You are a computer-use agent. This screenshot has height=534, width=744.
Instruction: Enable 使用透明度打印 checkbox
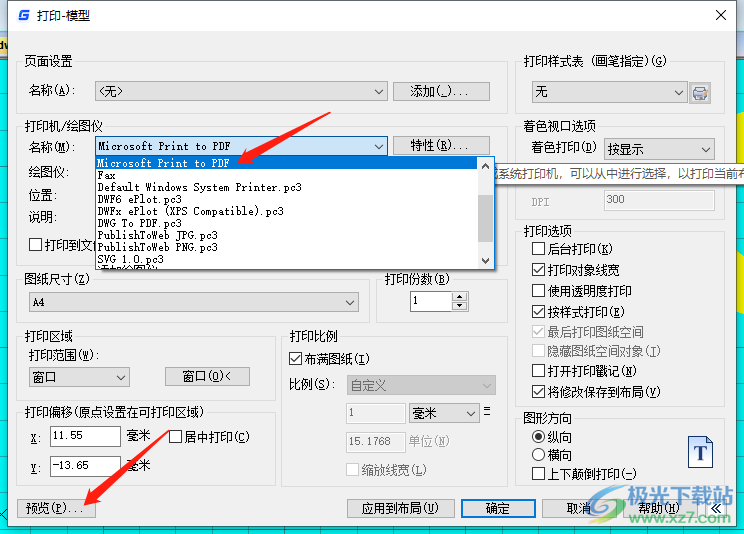(538, 290)
